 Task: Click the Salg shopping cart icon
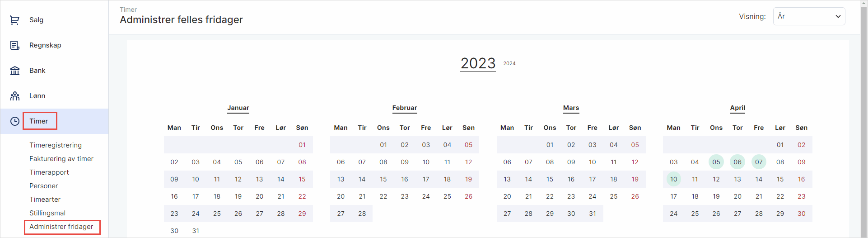15,20
